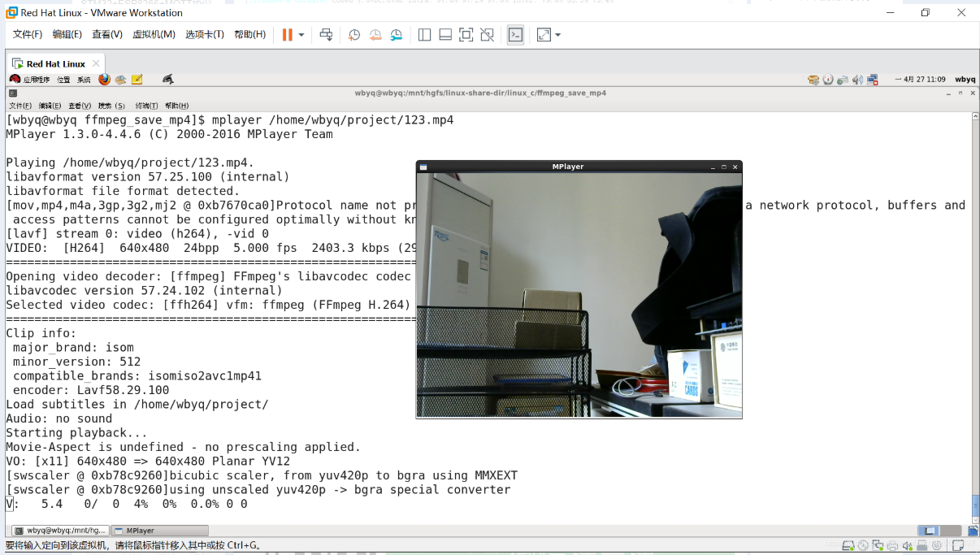Select the revert snapshot icon

(x=375, y=35)
